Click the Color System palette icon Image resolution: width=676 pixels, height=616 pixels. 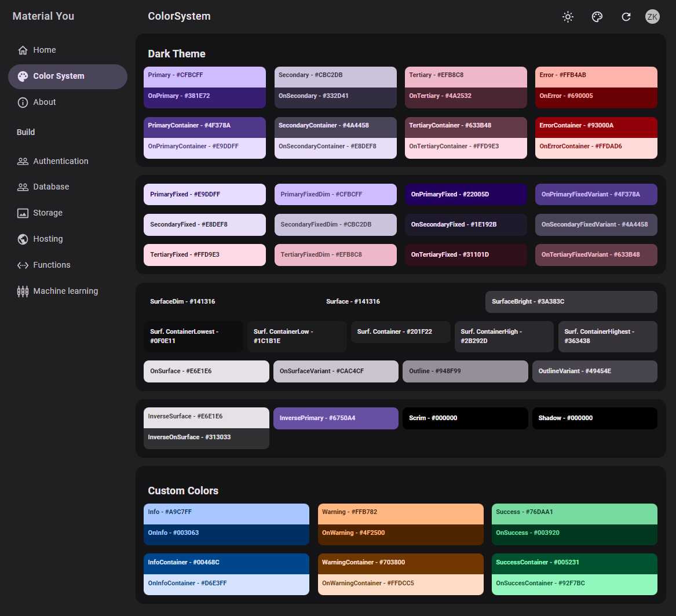(x=23, y=76)
